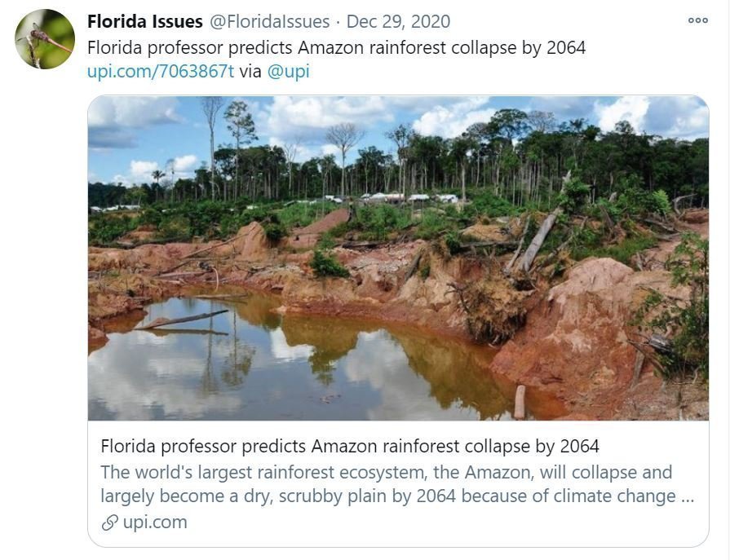730x560 pixels.
Task: Click the leaning fallen tree trunk in the photo
Action: pos(535,242)
